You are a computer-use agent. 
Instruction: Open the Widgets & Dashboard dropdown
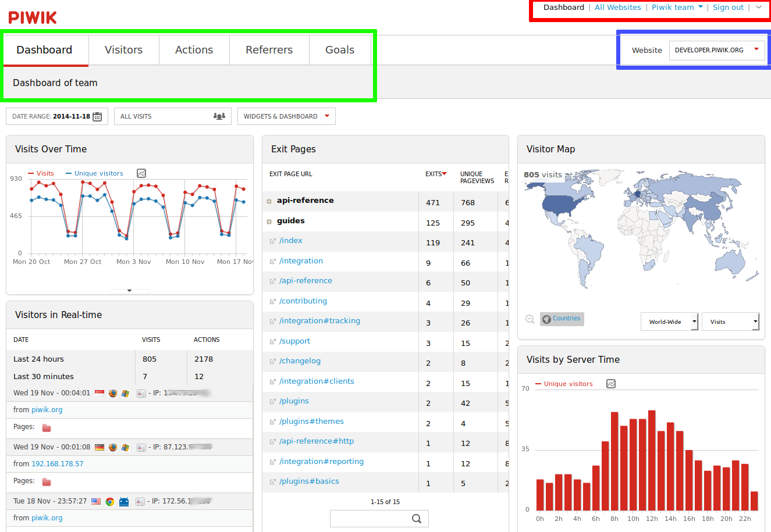[286, 116]
